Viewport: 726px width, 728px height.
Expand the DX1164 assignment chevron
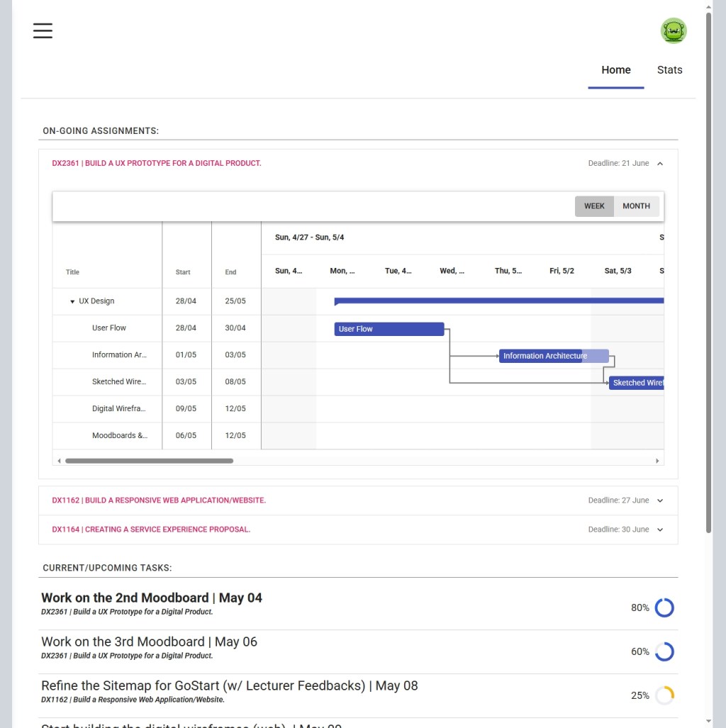pos(660,530)
